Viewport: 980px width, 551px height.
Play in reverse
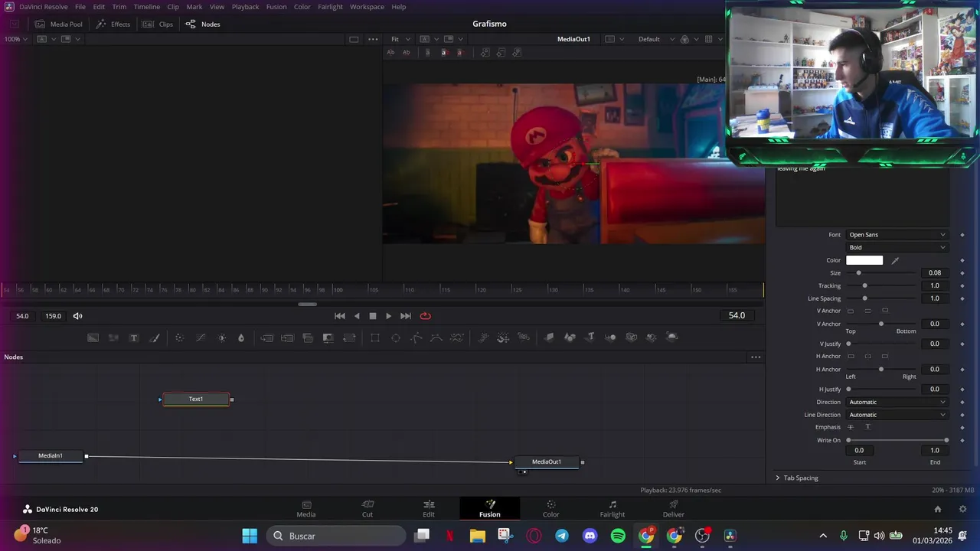(357, 316)
